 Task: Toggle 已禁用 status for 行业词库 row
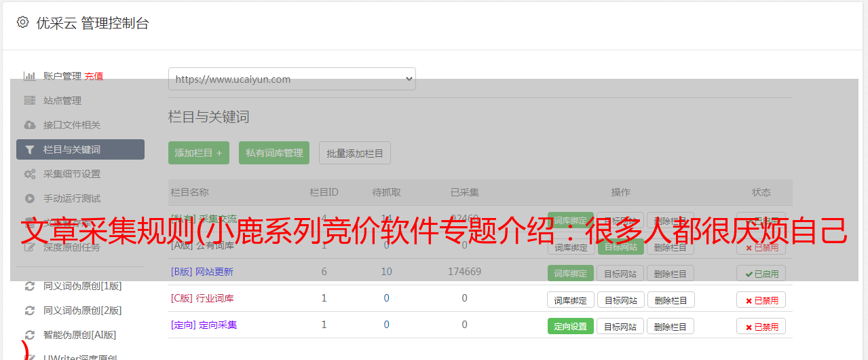click(761, 300)
